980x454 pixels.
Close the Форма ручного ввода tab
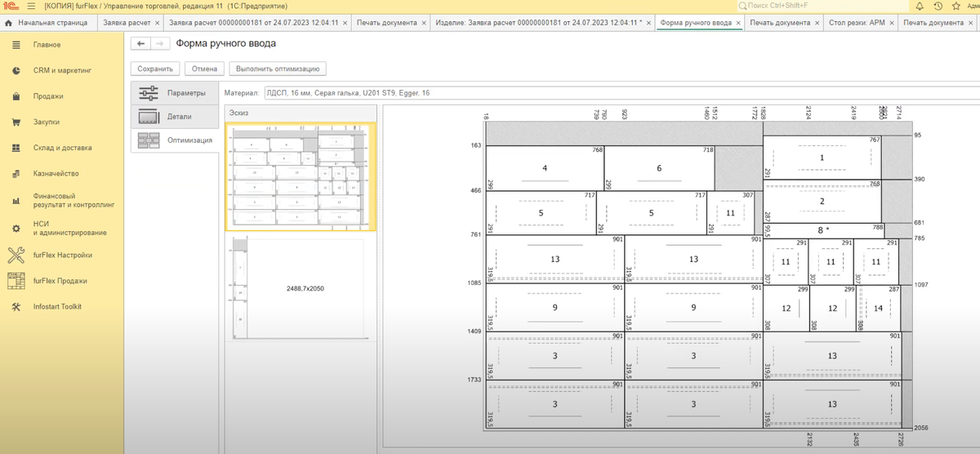(738, 23)
